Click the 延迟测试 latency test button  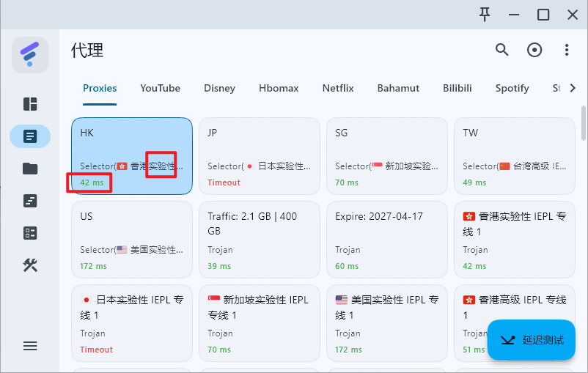click(x=532, y=340)
